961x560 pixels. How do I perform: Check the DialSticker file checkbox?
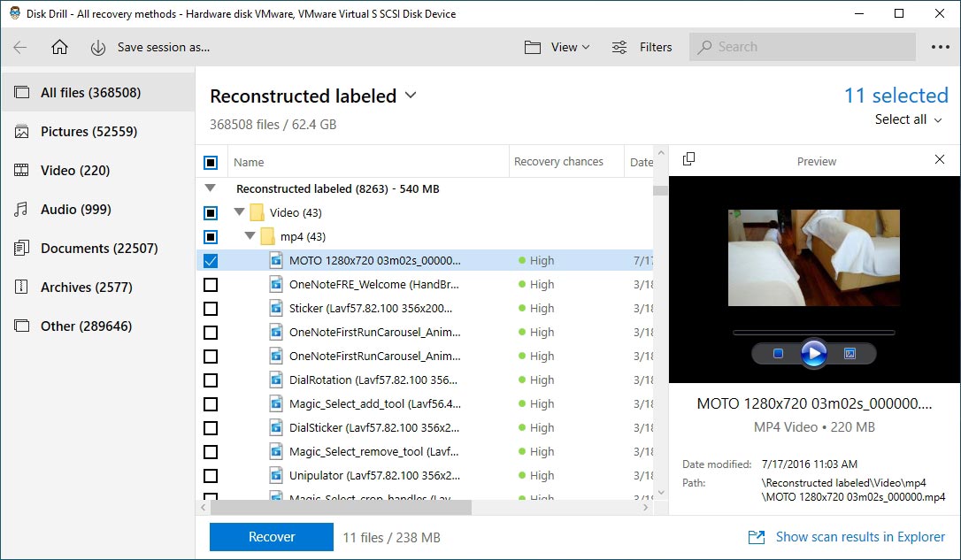pos(211,427)
